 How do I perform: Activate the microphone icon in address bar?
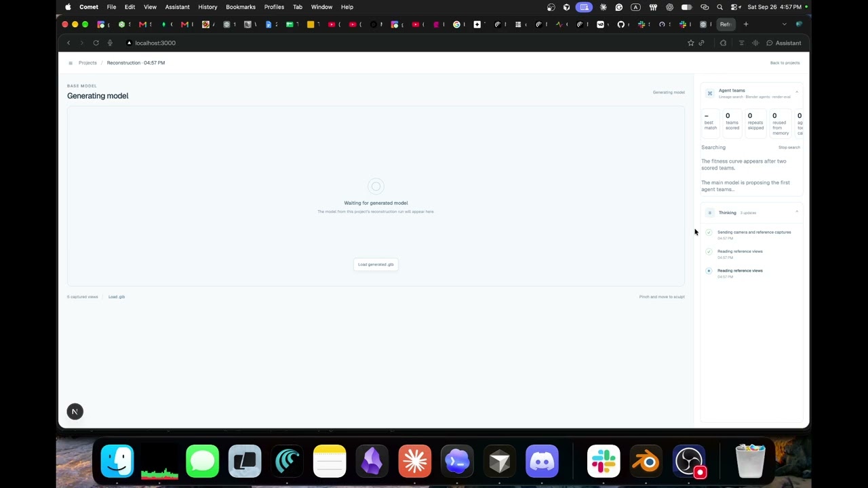(110, 43)
